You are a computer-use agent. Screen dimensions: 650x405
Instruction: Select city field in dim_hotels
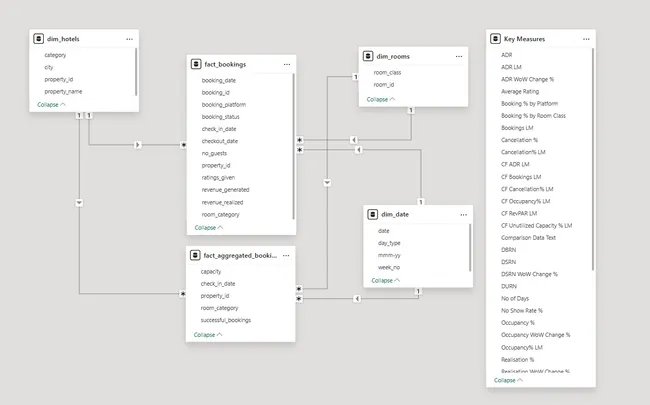(x=49, y=67)
